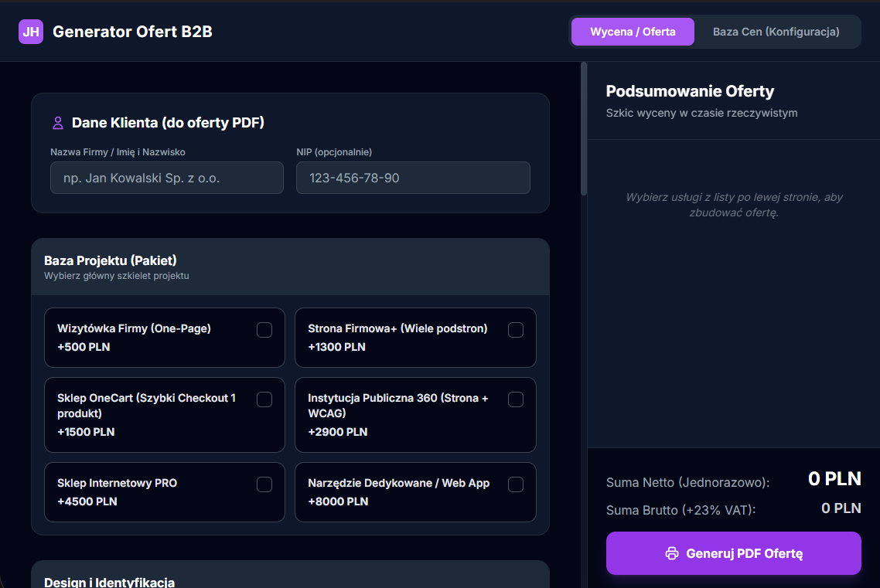Switch to the Wycena / Oferta tab

(x=633, y=32)
